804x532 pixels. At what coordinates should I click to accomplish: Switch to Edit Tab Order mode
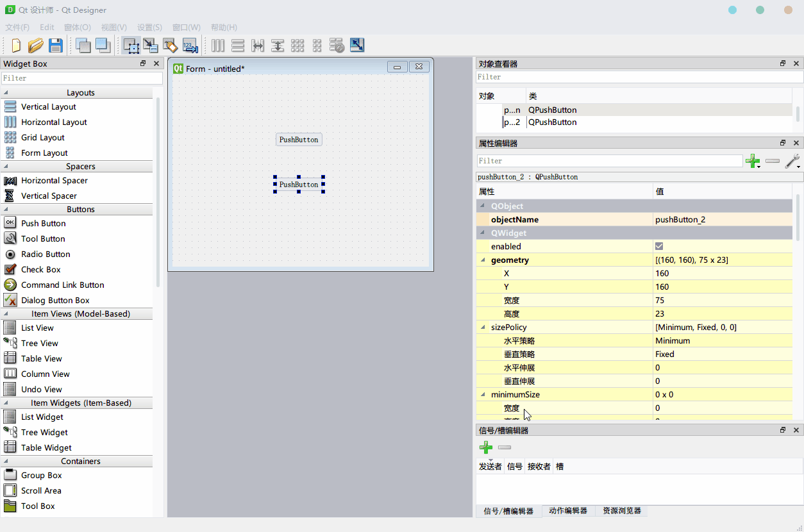click(190, 45)
